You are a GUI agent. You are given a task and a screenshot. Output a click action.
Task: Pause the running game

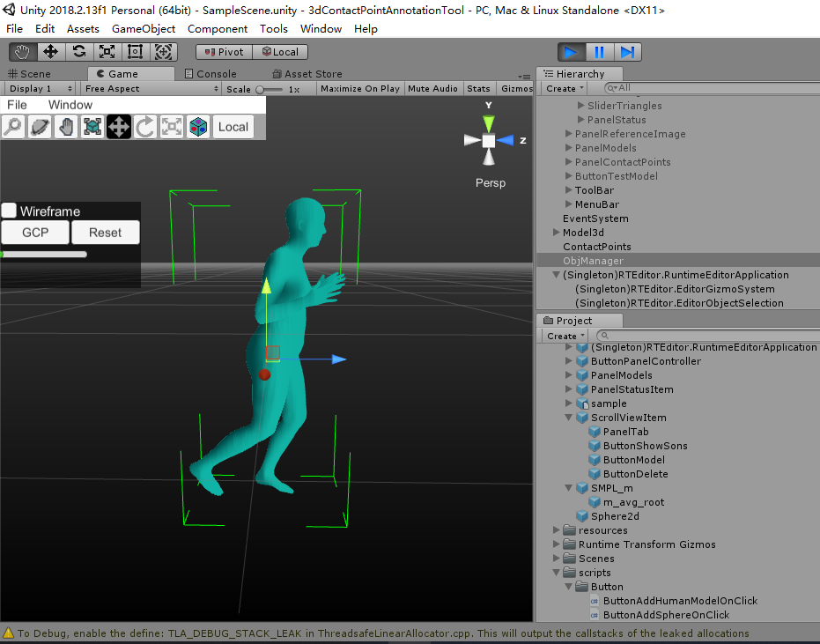[x=599, y=52]
